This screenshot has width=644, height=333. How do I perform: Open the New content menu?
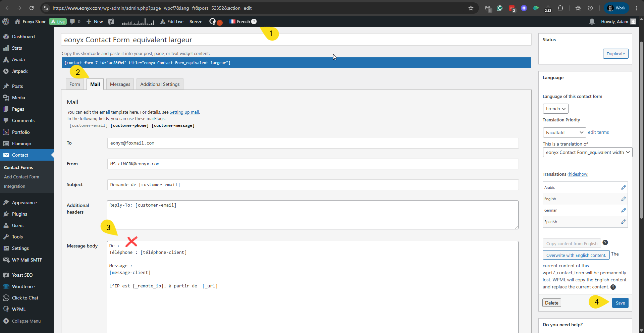95,21
